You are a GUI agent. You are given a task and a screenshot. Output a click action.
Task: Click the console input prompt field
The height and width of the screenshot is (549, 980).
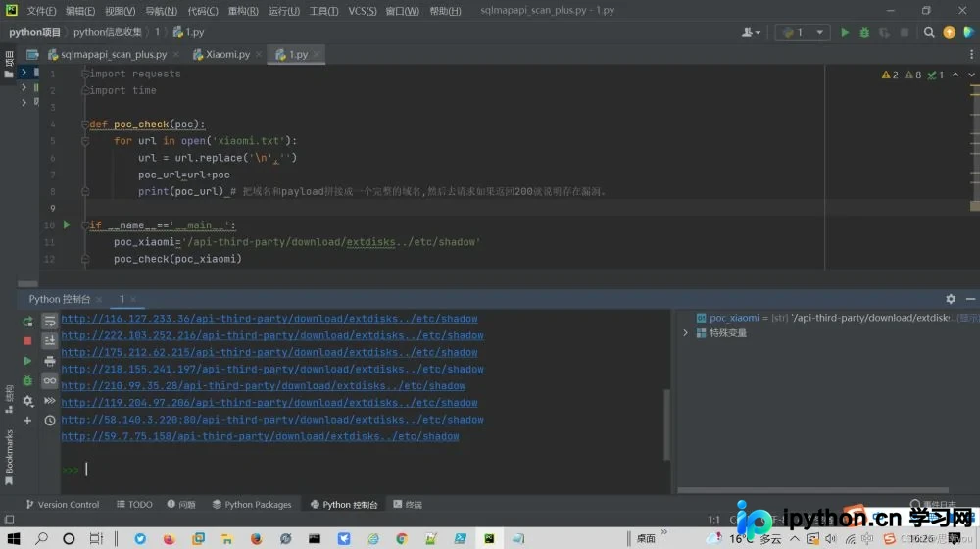363,469
